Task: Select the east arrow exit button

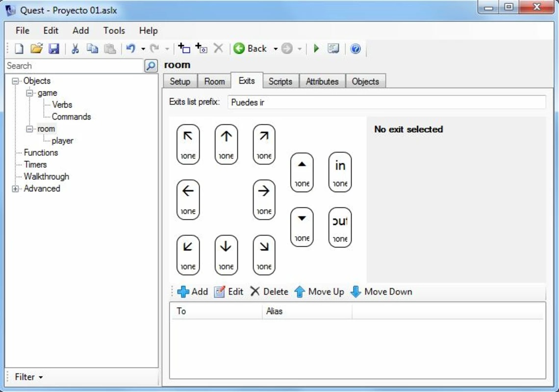Action: 264,199
